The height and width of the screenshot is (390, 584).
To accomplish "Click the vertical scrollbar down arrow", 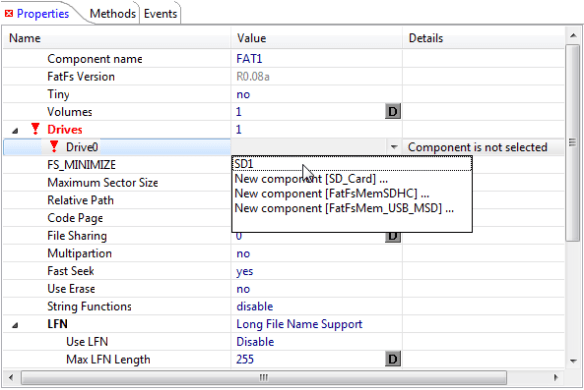I will tap(573, 361).
